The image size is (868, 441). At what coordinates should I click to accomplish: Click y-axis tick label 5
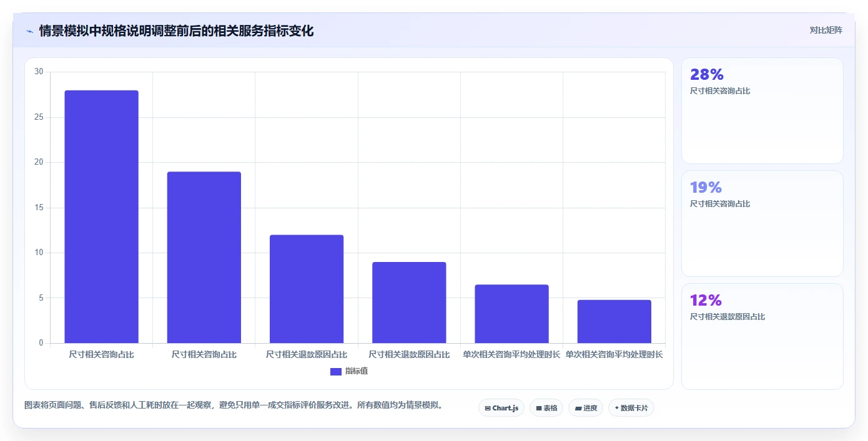point(41,298)
